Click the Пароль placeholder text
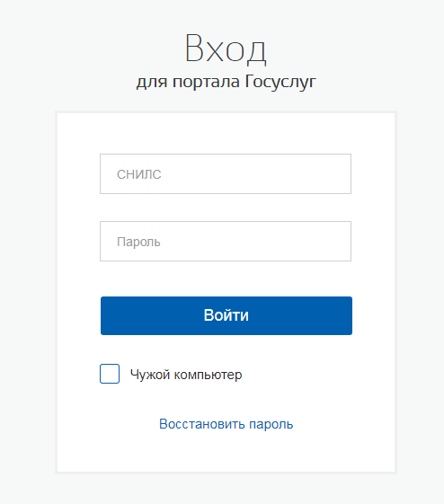The height and width of the screenshot is (504, 444). pyautogui.click(x=138, y=242)
